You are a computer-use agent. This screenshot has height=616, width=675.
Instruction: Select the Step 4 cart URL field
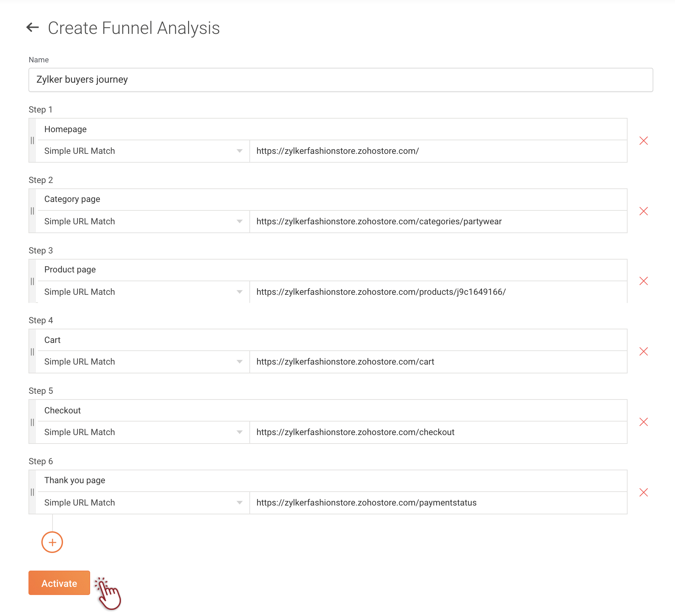tap(438, 362)
